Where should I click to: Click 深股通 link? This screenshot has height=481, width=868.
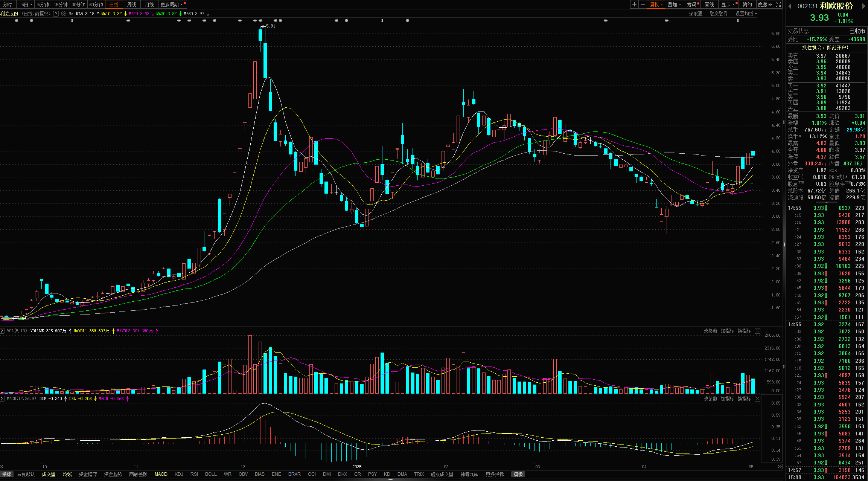point(696,14)
